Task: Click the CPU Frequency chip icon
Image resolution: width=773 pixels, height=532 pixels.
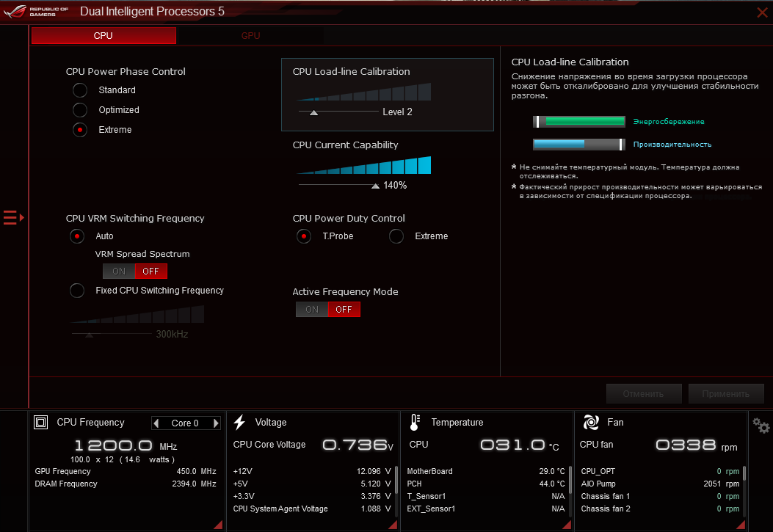Action: [41, 422]
